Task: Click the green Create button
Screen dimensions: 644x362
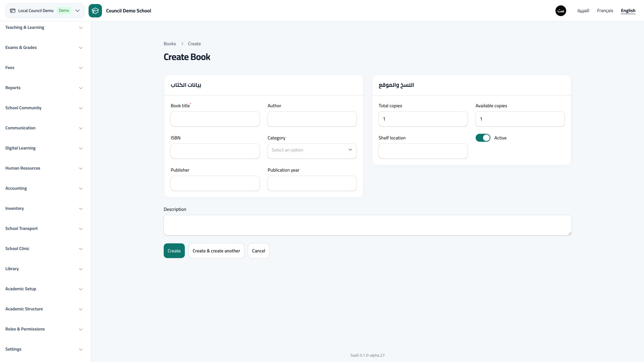Action: pyautogui.click(x=174, y=251)
